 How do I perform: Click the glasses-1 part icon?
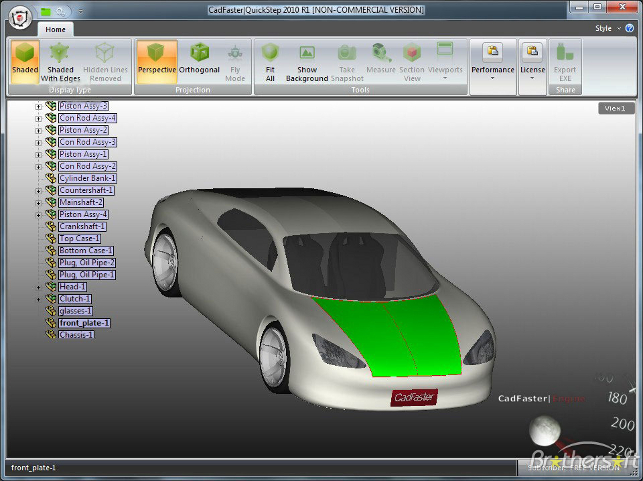pyautogui.click(x=50, y=310)
